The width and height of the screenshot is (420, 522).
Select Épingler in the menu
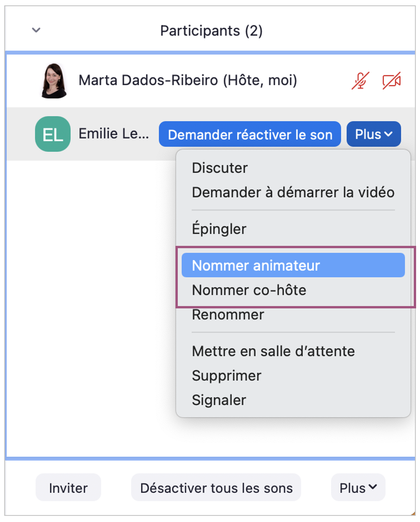219,229
